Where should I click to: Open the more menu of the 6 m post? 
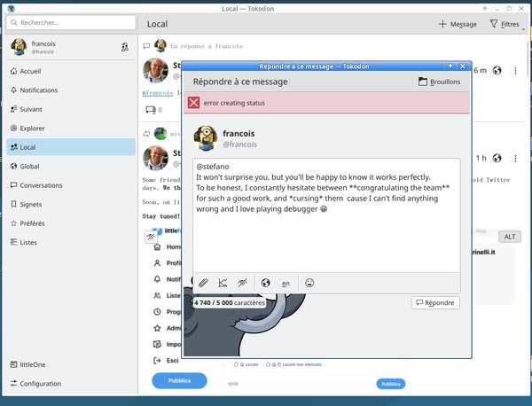[x=515, y=71]
